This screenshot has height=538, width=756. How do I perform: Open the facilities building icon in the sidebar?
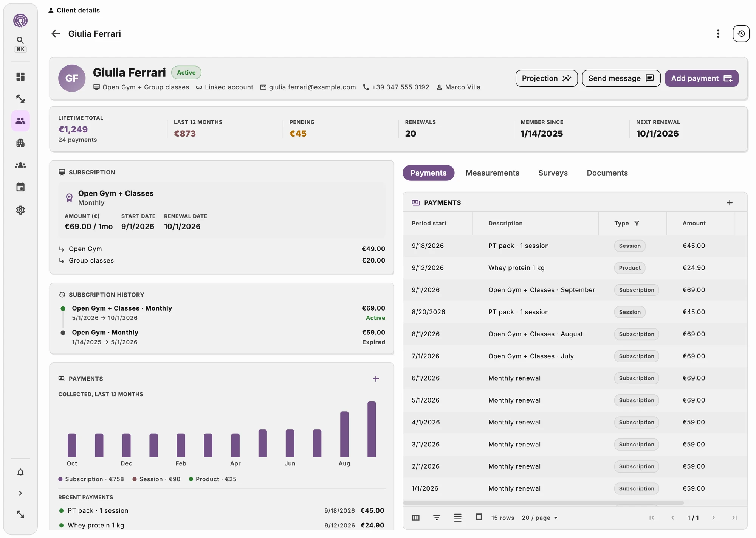[x=20, y=143]
